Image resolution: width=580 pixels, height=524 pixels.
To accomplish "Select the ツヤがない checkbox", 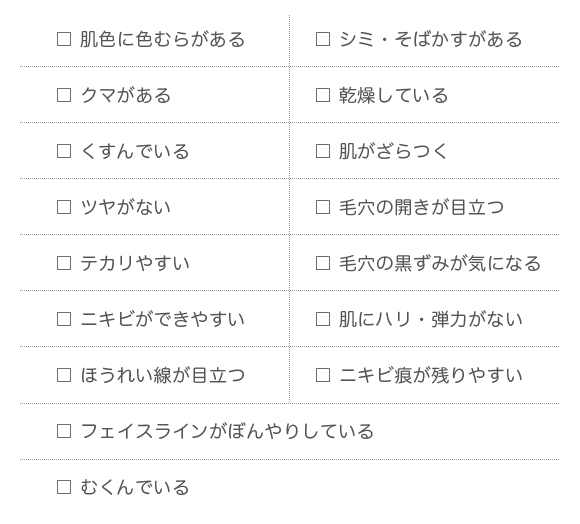I will pyautogui.click(x=64, y=207).
